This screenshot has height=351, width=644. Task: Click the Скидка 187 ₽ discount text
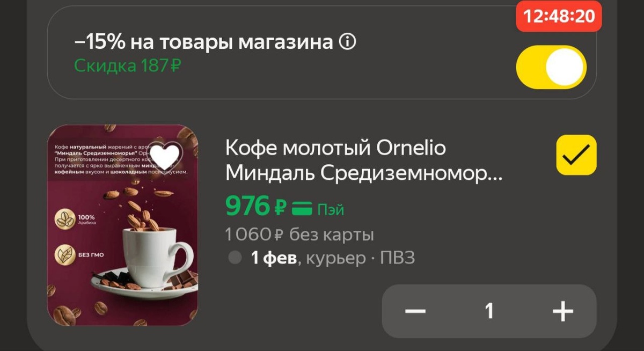pyautogui.click(x=127, y=65)
